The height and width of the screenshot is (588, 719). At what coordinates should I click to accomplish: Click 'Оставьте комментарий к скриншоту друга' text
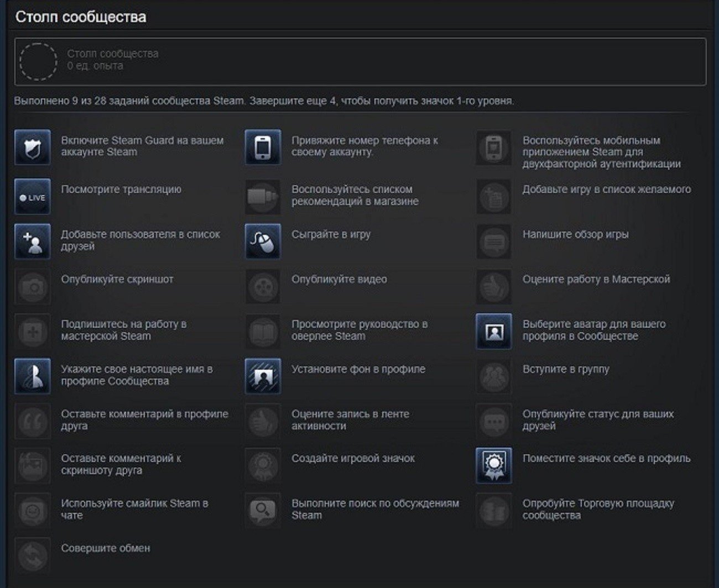point(121,465)
